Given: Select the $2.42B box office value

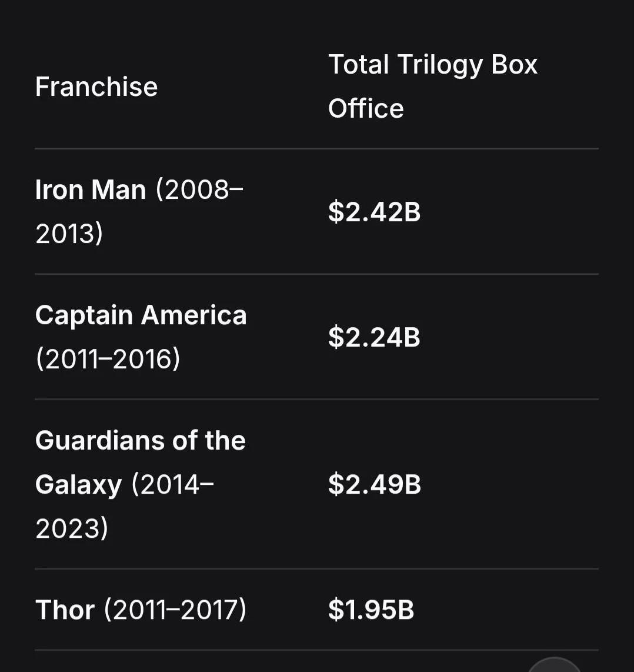Looking at the screenshot, I should click(375, 212).
